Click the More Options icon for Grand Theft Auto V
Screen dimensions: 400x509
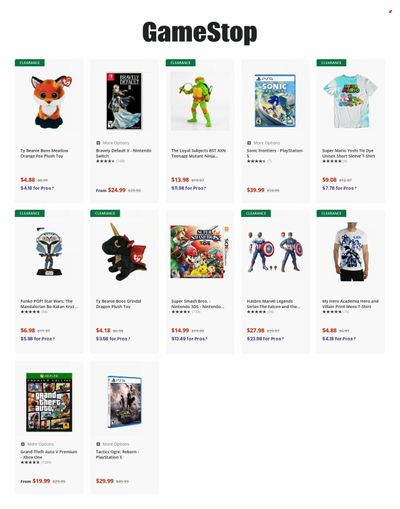23,444
